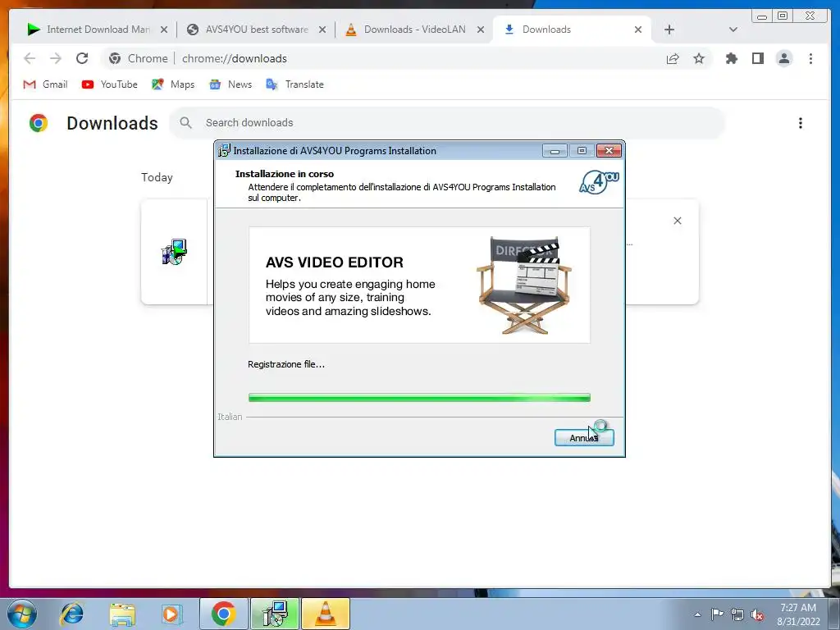Open the Gmail bookmark

(46, 84)
